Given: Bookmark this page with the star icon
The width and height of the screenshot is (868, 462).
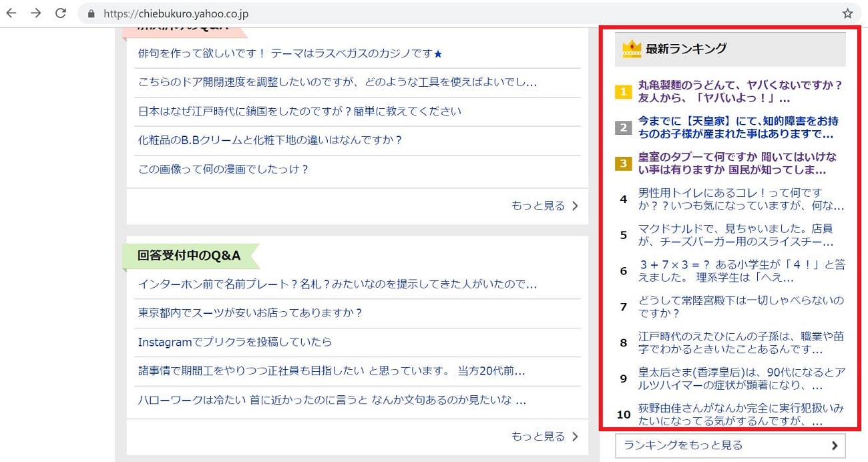Looking at the screenshot, I should coord(847,13).
